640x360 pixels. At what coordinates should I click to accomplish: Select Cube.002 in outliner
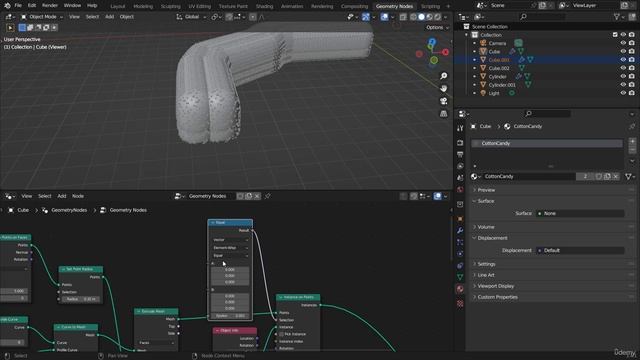(499, 68)
